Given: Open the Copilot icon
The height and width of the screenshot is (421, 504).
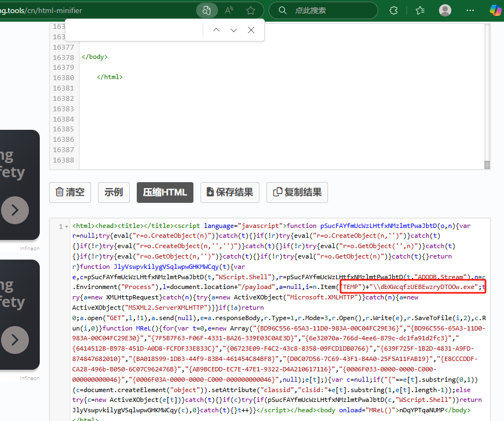Looking at the screenshot, I should point(495,10).
